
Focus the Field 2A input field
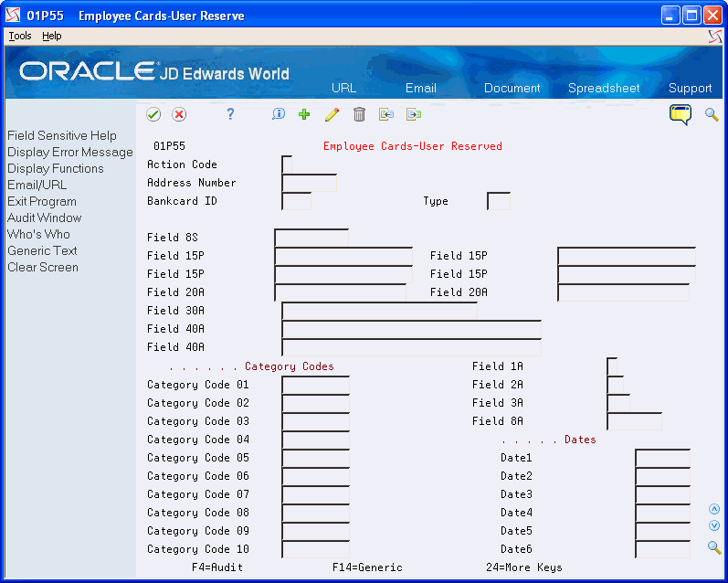click(x=615, y=385)
